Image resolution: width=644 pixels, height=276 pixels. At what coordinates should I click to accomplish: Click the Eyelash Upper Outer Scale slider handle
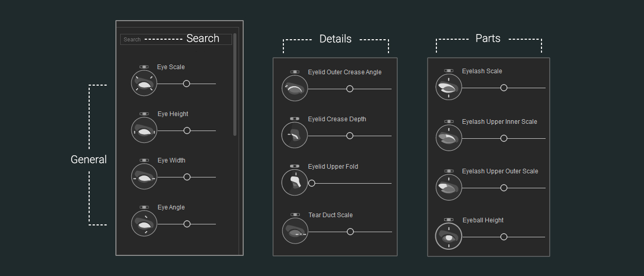pos(504,188)
